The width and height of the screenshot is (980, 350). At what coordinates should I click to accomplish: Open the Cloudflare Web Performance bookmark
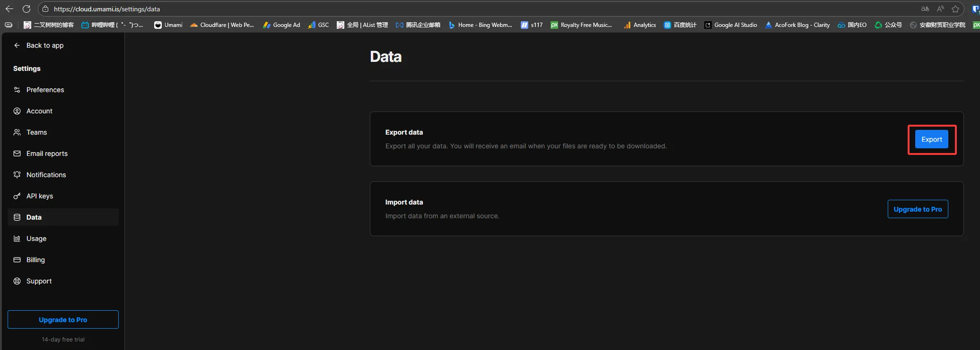pyautogui.click(x=222, y=25)
